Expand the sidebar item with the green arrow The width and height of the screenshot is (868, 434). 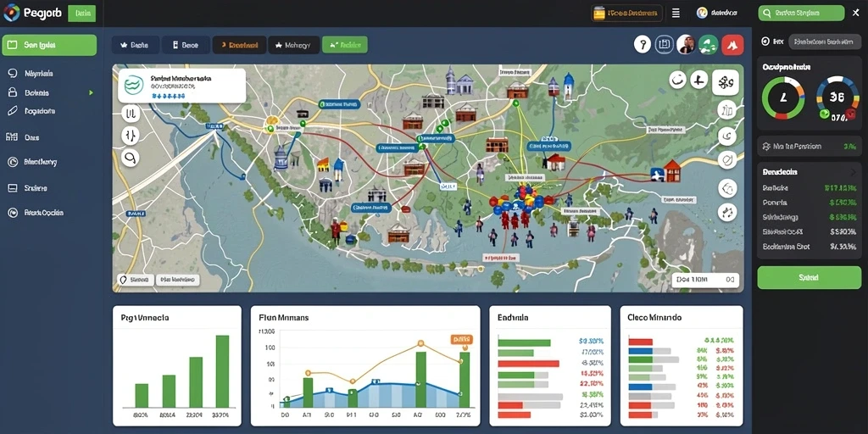click(51, 93)
